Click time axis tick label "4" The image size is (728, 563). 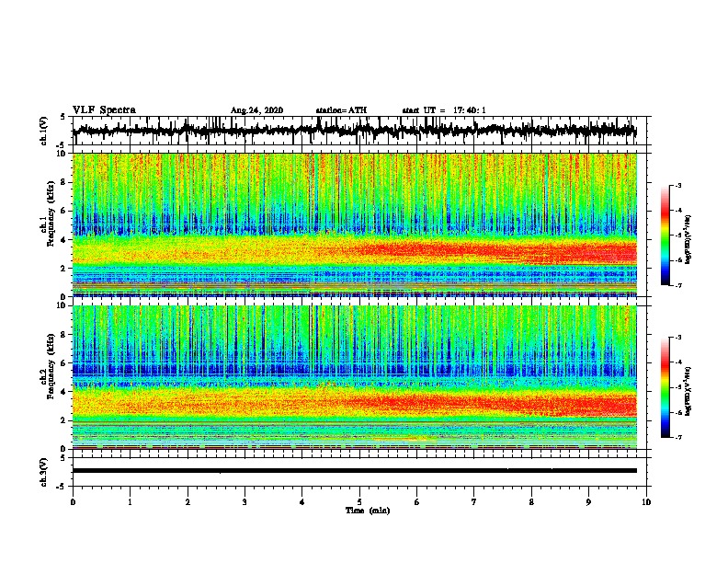pos(302,502)
